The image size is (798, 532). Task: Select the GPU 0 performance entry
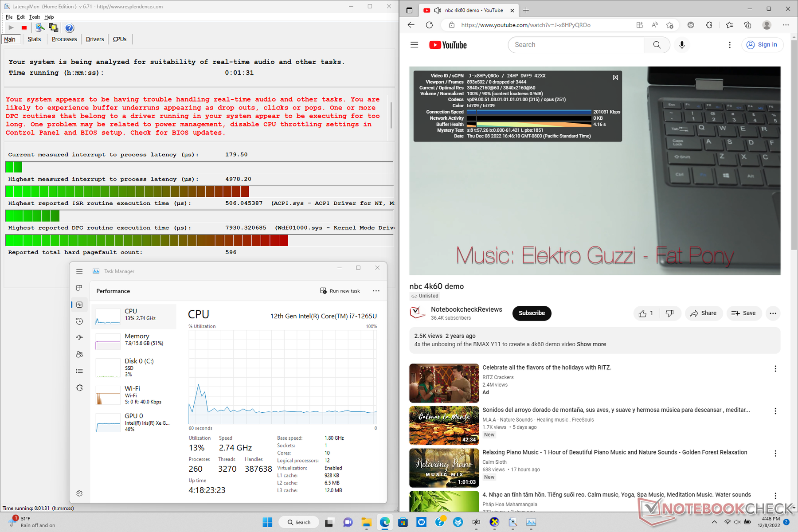[x=134, y=422]
